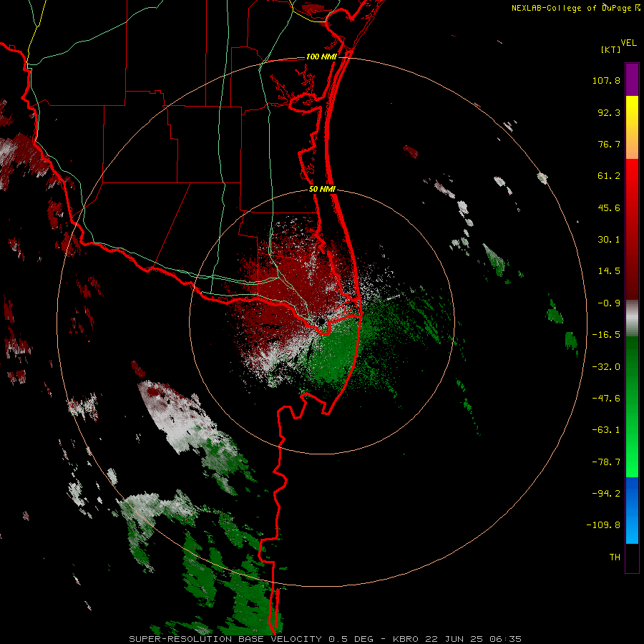Click the Super-Resolution Base Velocity caption at the bottom

click(x=326, y=639)
